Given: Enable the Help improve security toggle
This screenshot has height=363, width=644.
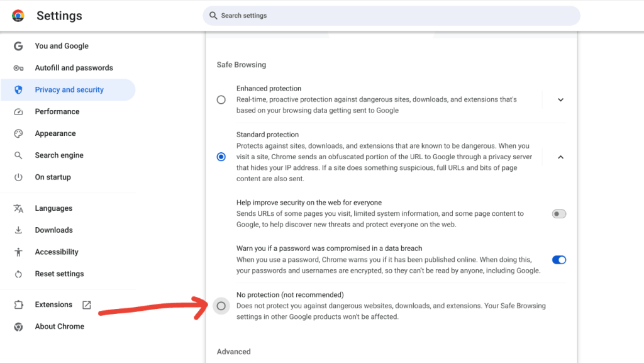Looking at the screenshot, I should (558, 213).
